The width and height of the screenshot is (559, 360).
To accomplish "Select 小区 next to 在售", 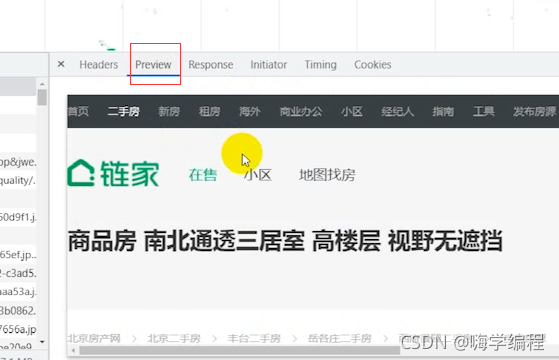I will click(x=258, y=175).
